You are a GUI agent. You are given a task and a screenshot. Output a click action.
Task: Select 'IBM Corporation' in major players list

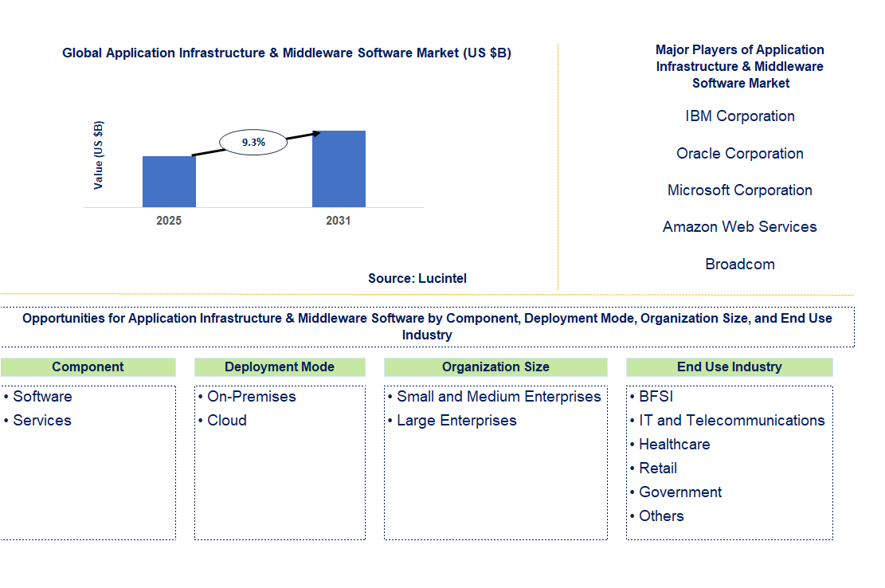[x=740, y=116]
